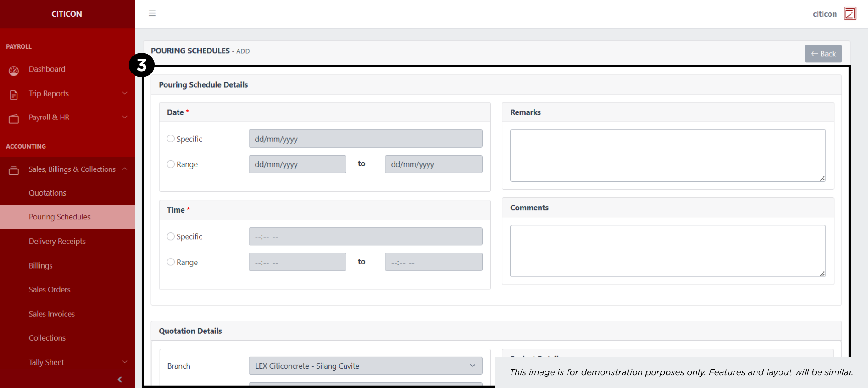Click the Back button
The height and width of the screenshot is (388, 868).
pos(823,54)
